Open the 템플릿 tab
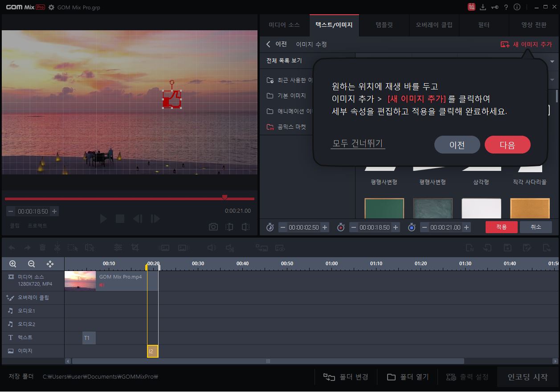 384,25
